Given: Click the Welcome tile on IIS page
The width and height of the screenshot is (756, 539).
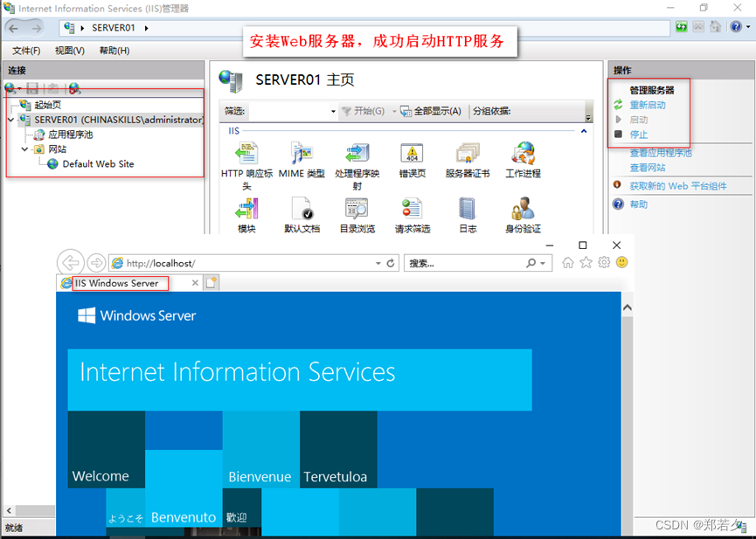Looking at the screenshot, I should 106,449.
